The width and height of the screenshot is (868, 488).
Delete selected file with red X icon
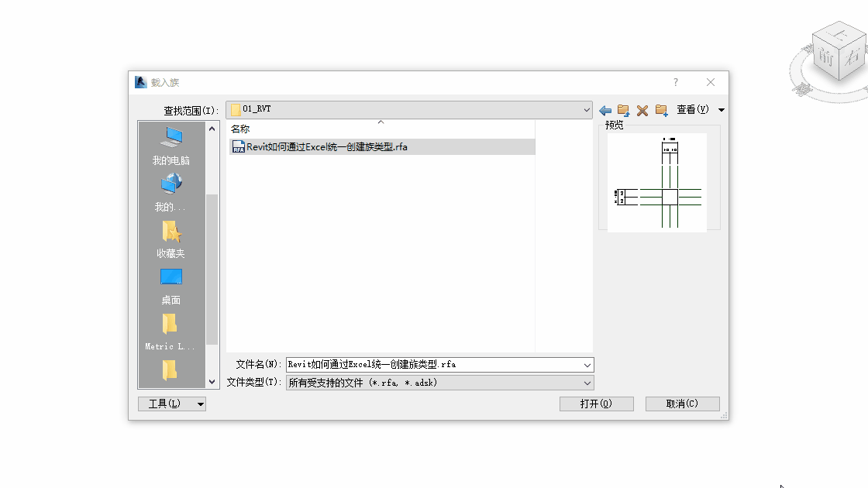tap(642, 110)
